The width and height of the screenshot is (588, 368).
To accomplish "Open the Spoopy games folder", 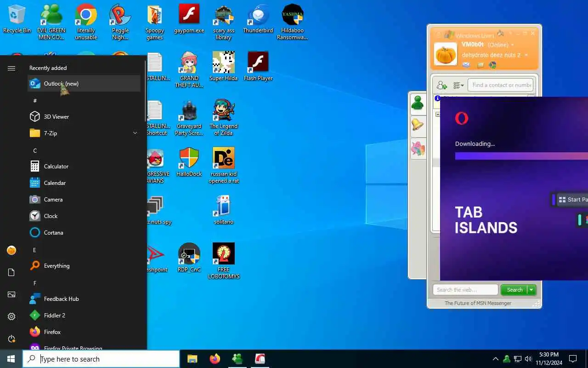I will 155,22.
